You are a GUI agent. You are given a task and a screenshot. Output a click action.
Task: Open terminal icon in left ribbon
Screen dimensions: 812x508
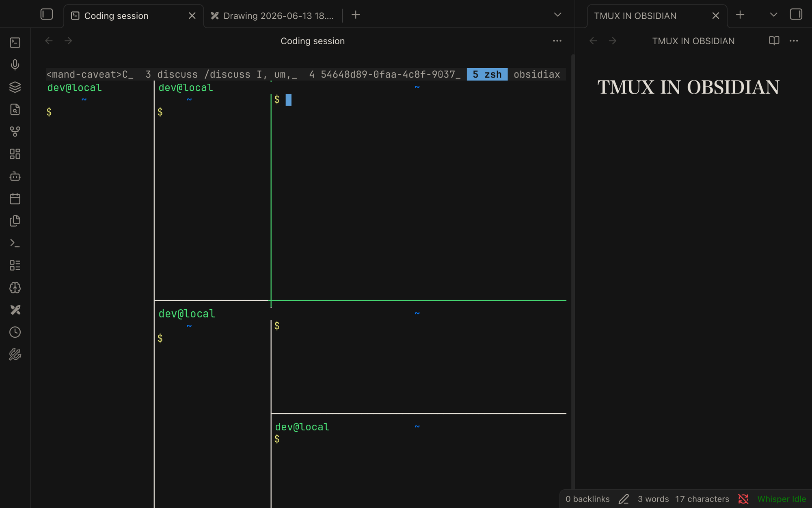point(15,43)
